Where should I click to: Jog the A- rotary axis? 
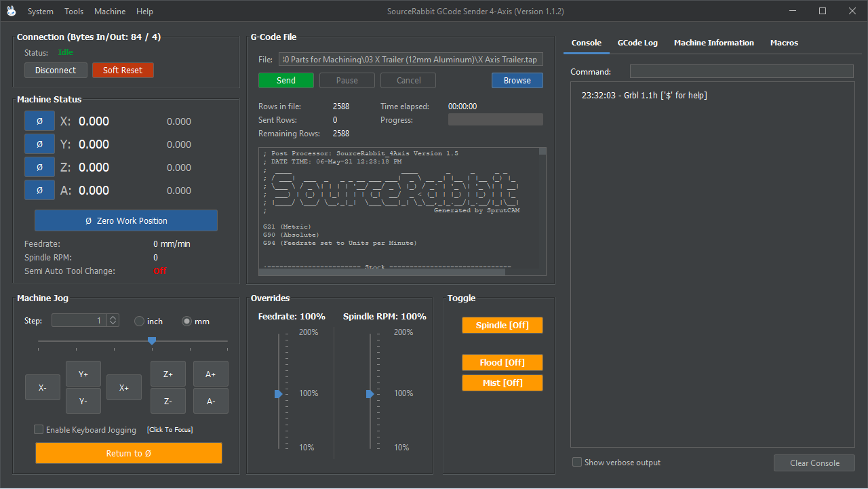(211, 401)
